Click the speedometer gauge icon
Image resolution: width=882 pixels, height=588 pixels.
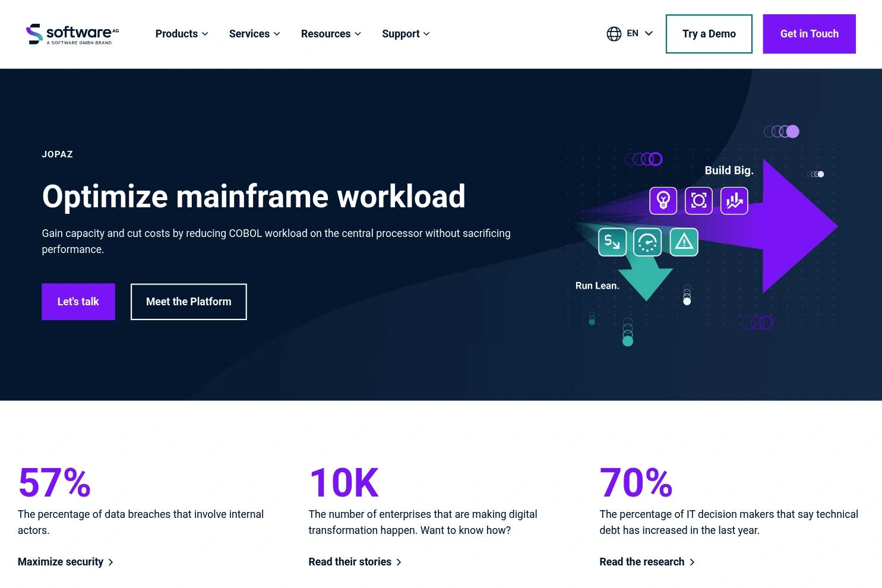point(647,242)
